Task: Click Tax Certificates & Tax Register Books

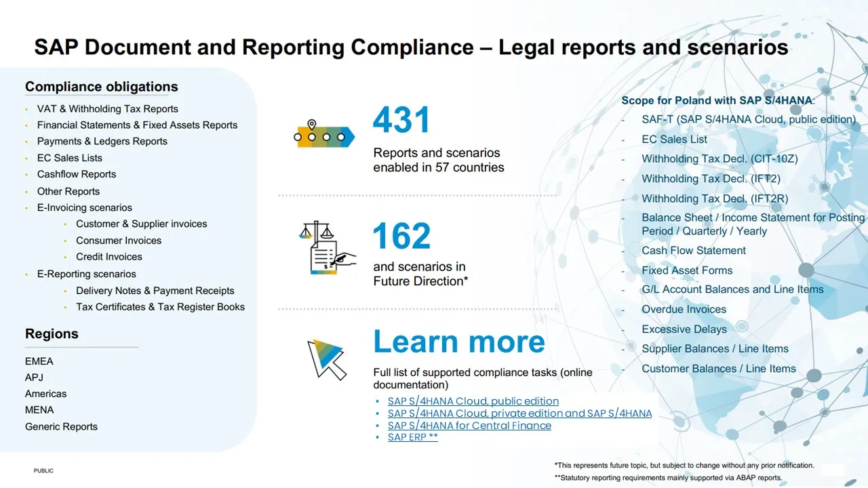Action: pyautogui.click(x=160, y=307)
